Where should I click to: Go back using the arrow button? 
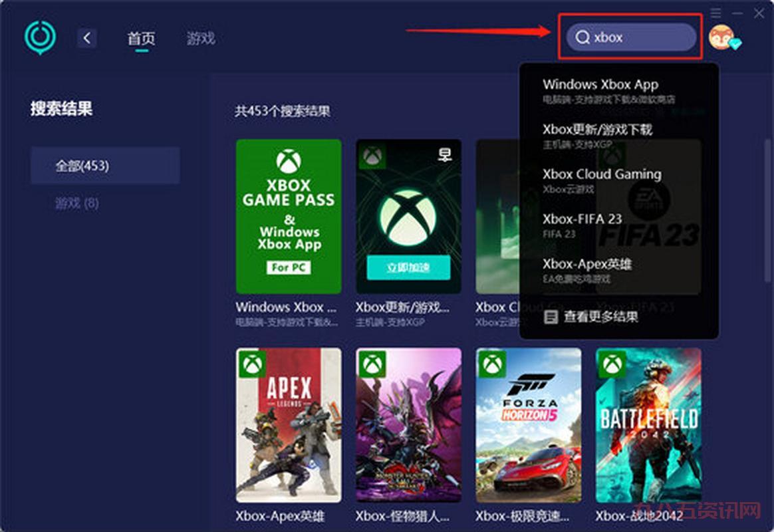click(87, 38)
